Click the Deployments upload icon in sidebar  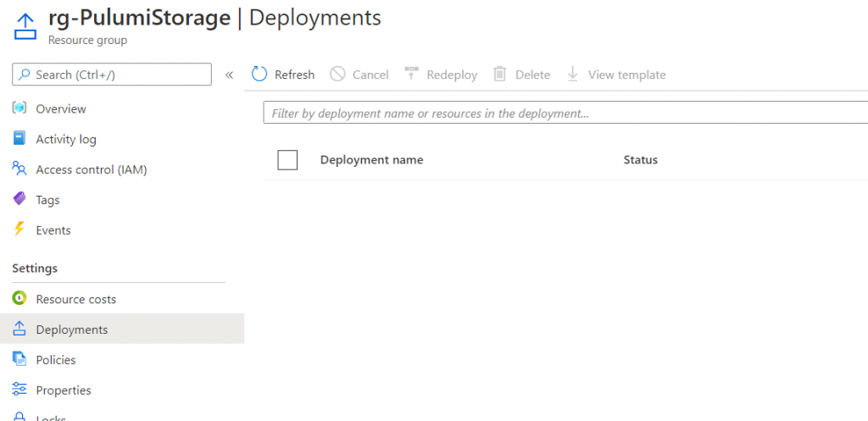(x=19, y=329)
